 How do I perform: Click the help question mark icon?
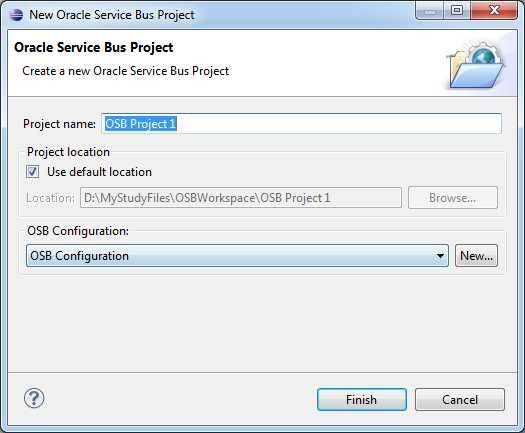[x=34, y=398]
